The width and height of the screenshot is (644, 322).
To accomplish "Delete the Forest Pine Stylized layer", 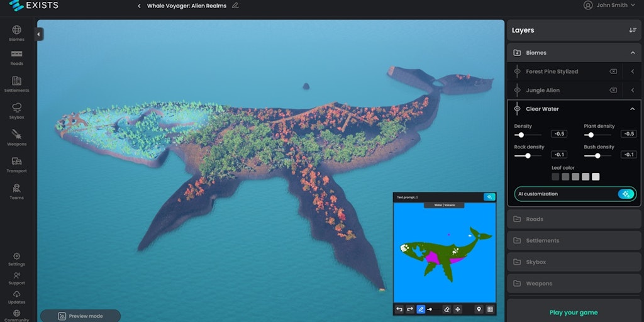I will (x=613, y=72).
